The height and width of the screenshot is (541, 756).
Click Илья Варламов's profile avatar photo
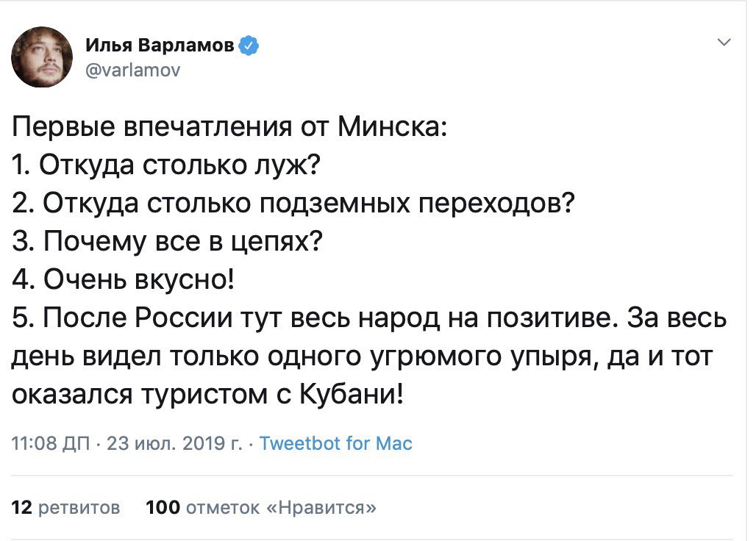pos(43,57)
